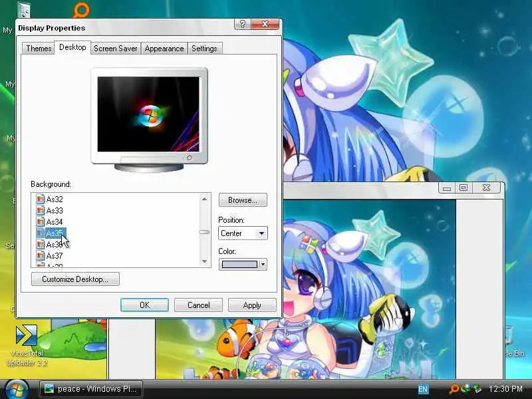This screenshot has height=399, width=532.
Task: Click the As35 image file icon
Action: pos(41,233)
